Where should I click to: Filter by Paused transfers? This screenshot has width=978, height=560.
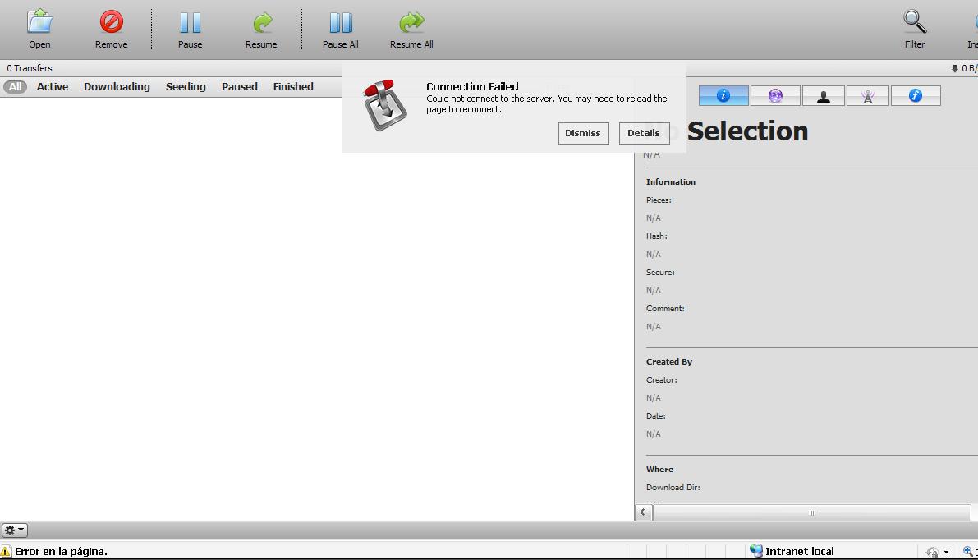[x=240, y=87]
